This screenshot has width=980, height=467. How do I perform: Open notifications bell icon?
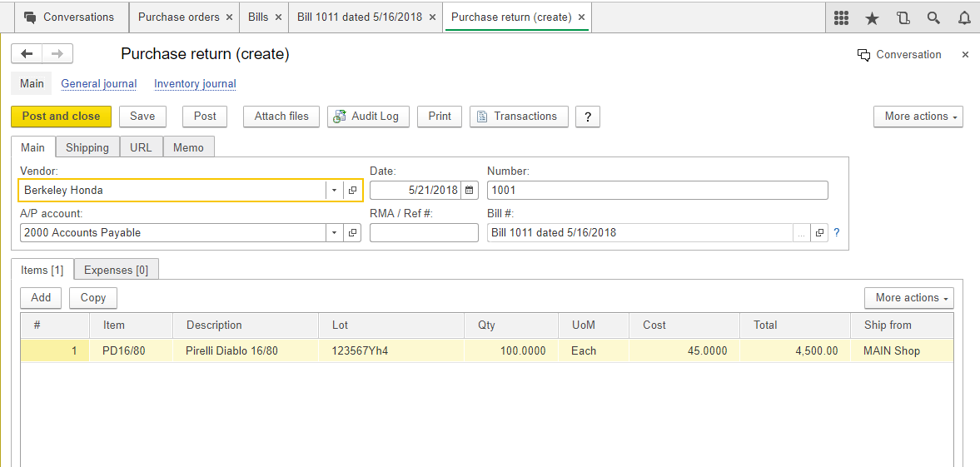click(x=964, y=17)
